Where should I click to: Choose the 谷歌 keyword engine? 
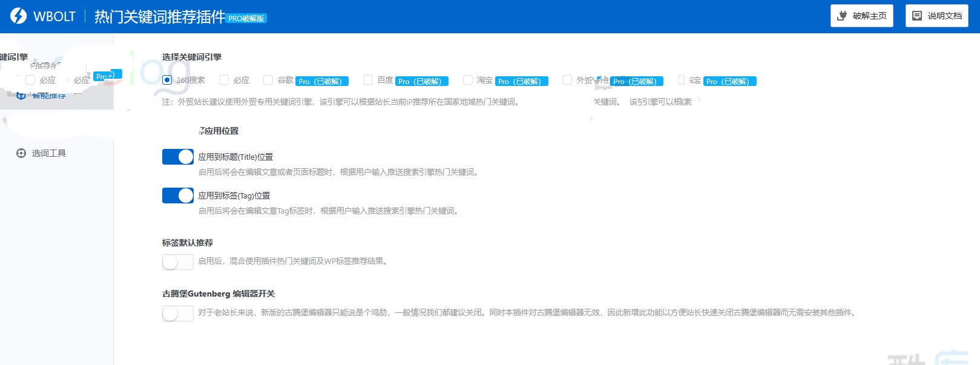coord(268,80)
